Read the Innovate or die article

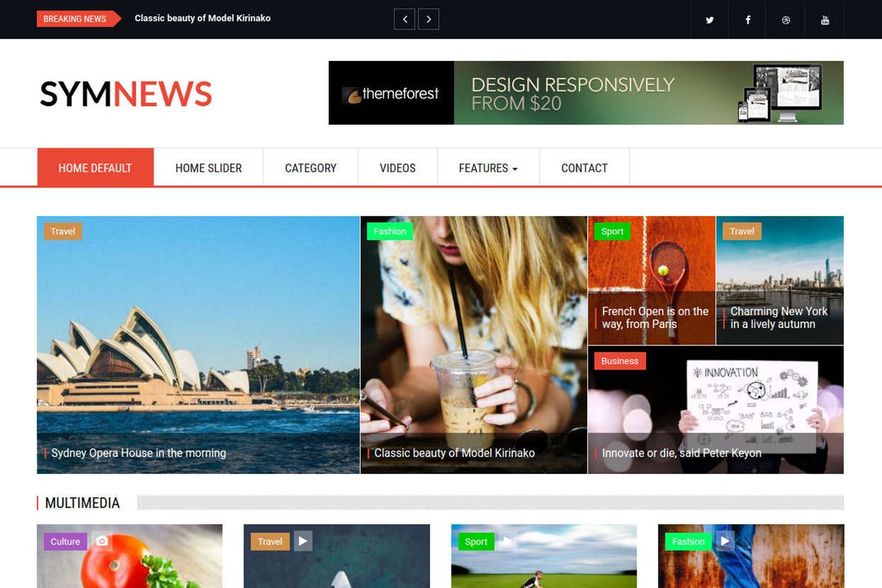tap(681, 453)
